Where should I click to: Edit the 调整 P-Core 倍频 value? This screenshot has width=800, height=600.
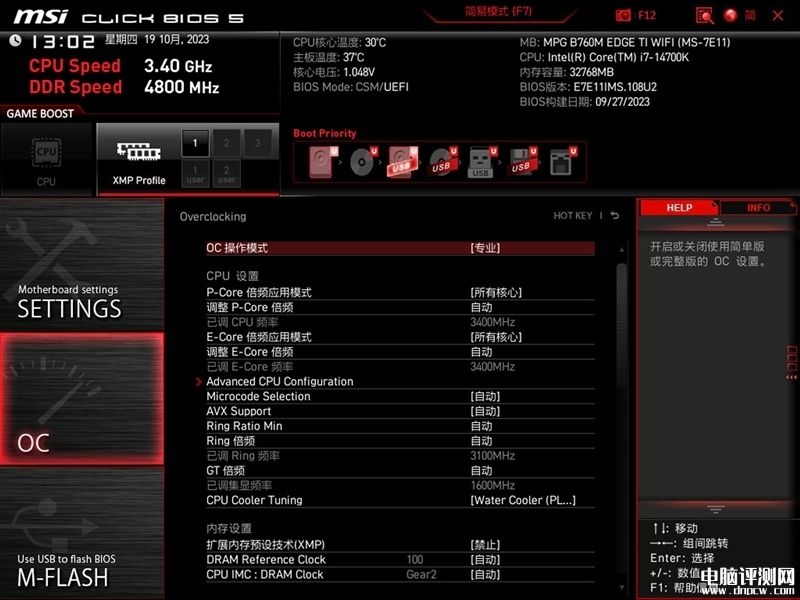[400, 308]
